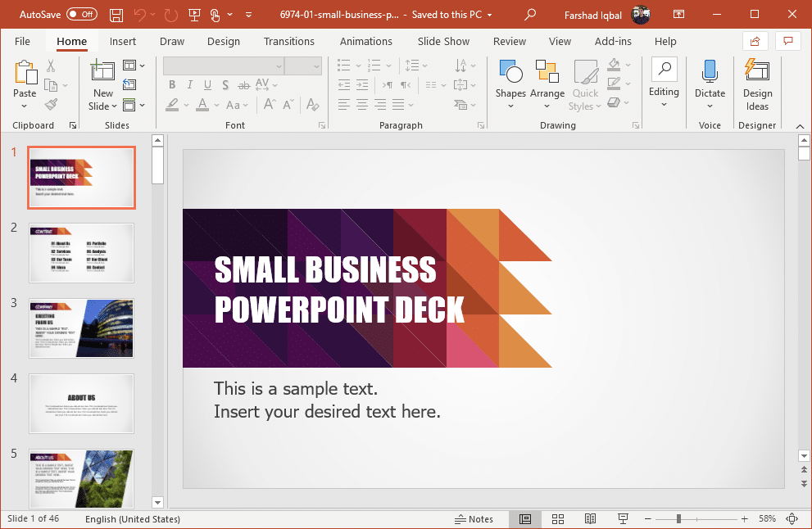Open the File menu

(x=22, y=41)
